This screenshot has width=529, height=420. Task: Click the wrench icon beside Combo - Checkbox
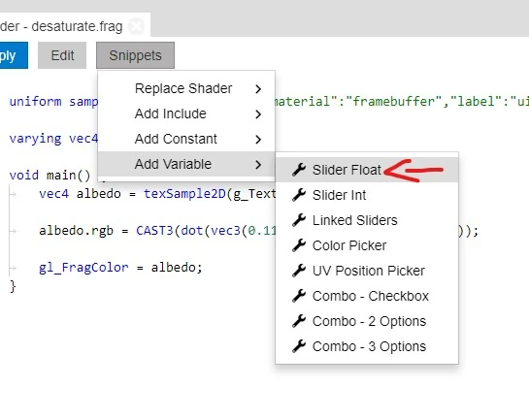tap(299, 296)
